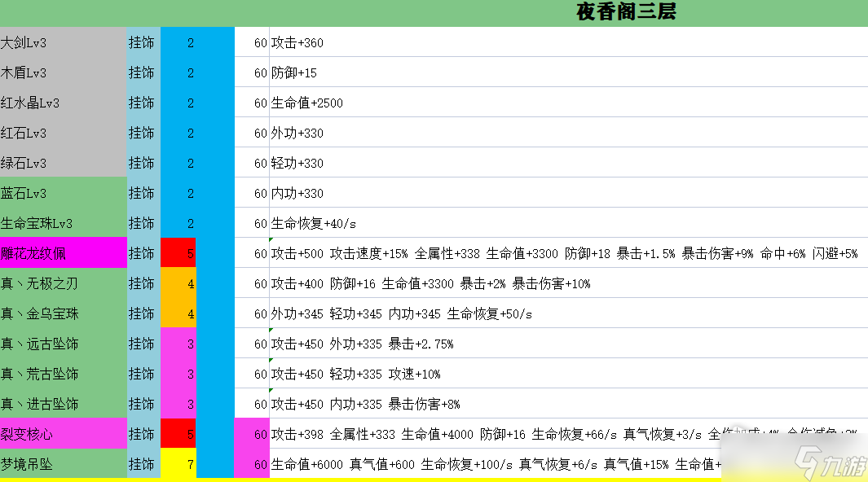The width and height of the screenshot is (868, 482).
Task: Click the 绿石Lv3 name cell
Action: (63, 163)
